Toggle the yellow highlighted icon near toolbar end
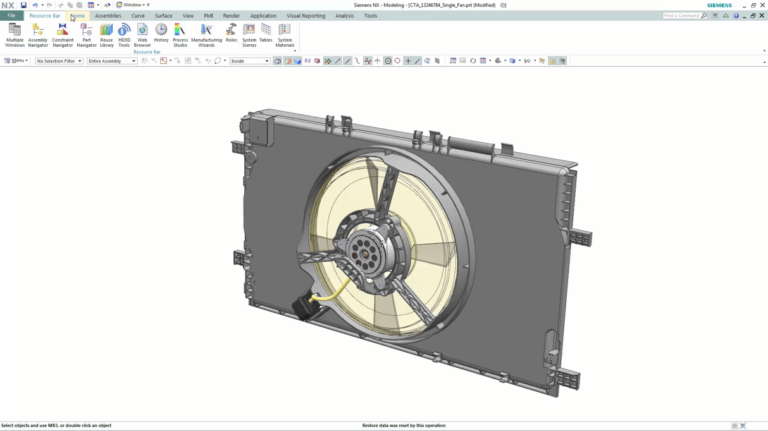 pos(552,61)
